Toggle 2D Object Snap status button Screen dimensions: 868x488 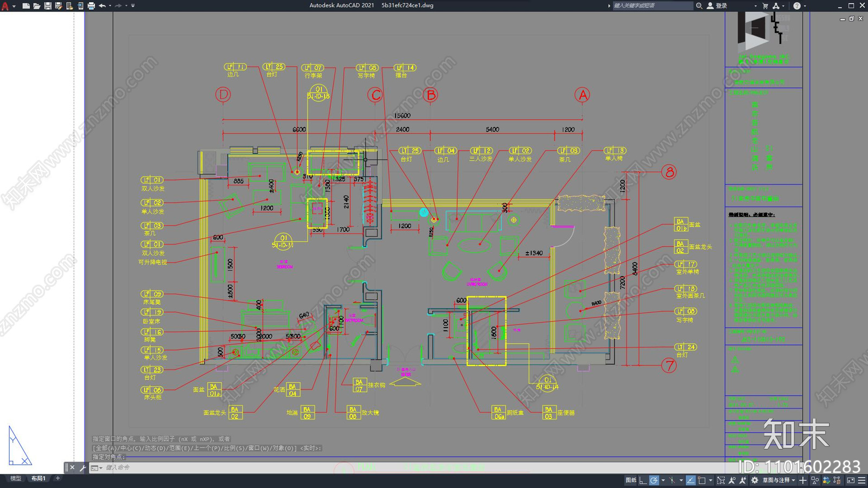pyautogui.click(x=701, y=480)
